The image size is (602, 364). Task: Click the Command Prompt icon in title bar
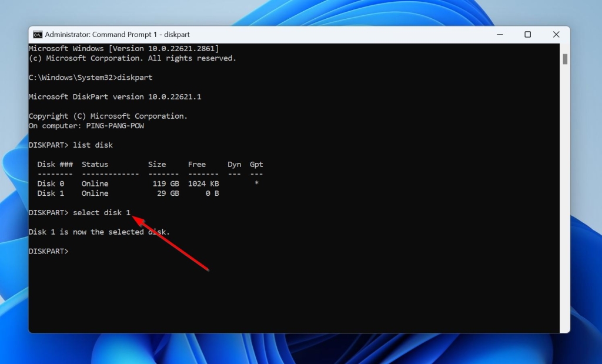(38, 35)
